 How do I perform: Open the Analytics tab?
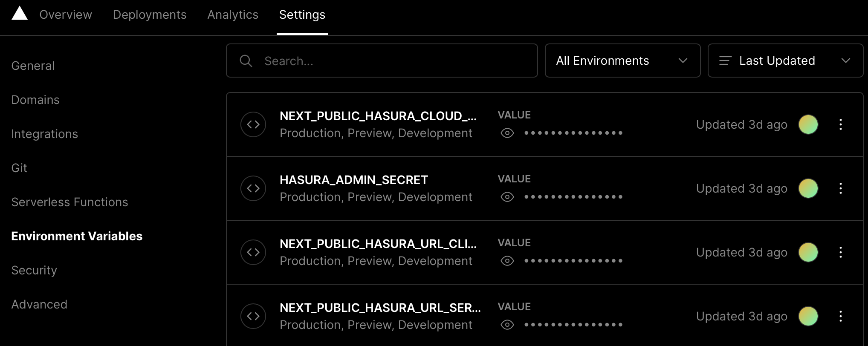click(x=233, y=14)
